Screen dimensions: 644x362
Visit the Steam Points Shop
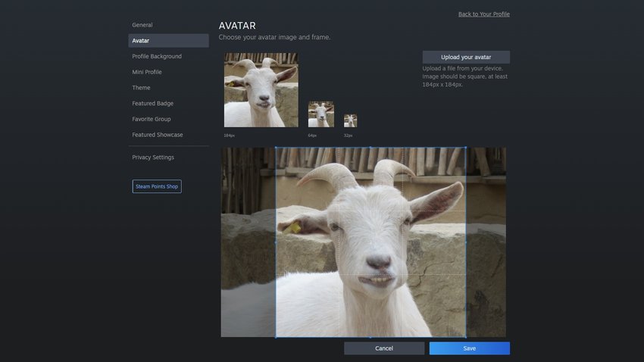[x=157, y=186]
